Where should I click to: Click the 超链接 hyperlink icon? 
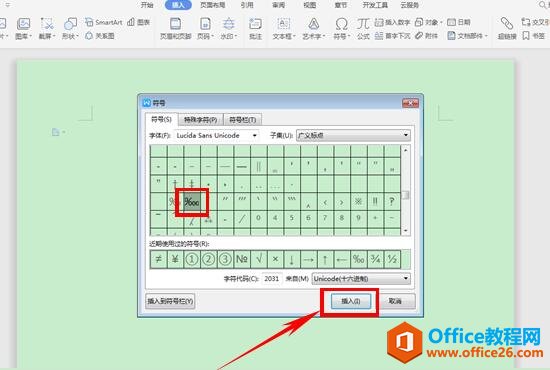point(507,24)
